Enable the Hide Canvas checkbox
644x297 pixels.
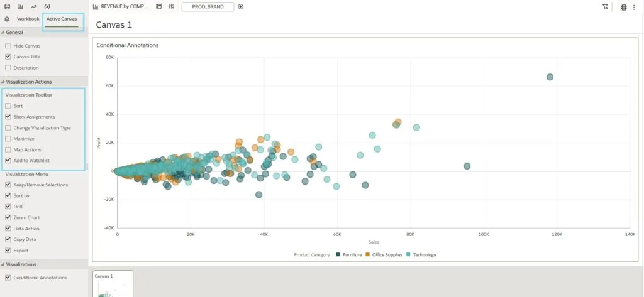point(8,46)
